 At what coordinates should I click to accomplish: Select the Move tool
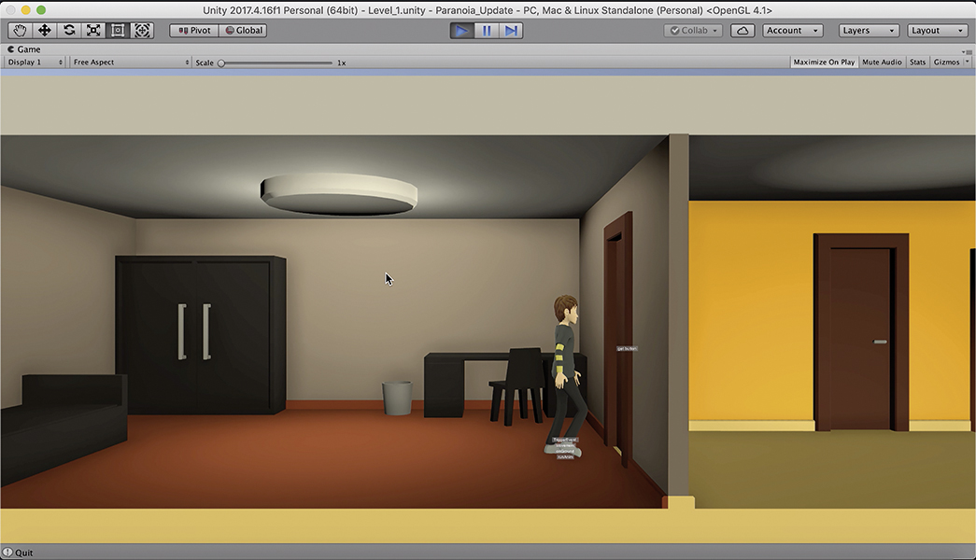tap(44, 31)
